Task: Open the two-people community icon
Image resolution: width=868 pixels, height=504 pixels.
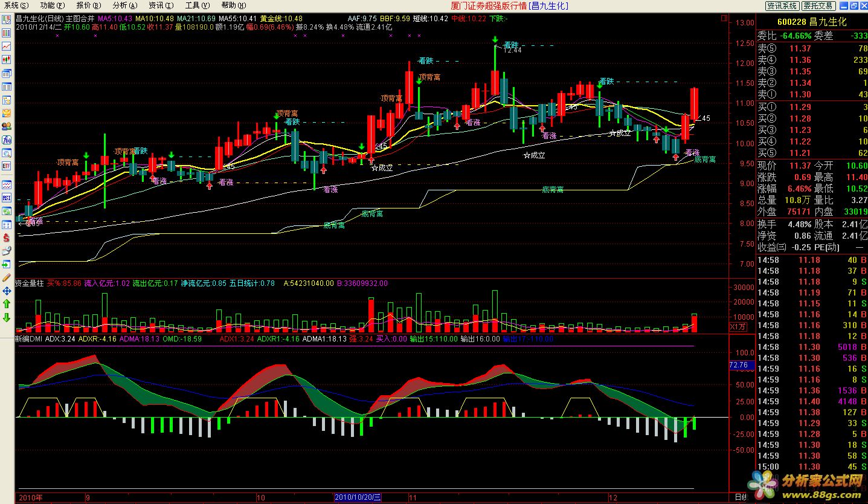Action: (7, 126)
